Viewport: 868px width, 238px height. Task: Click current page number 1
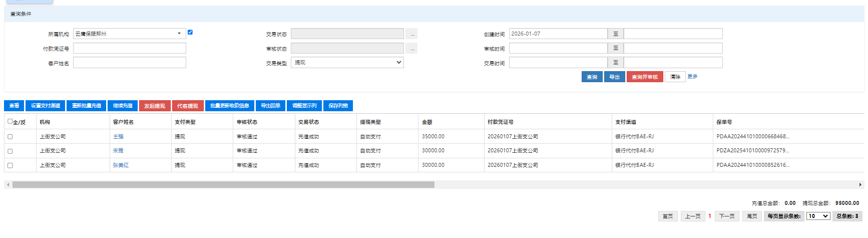pos(710,216)
